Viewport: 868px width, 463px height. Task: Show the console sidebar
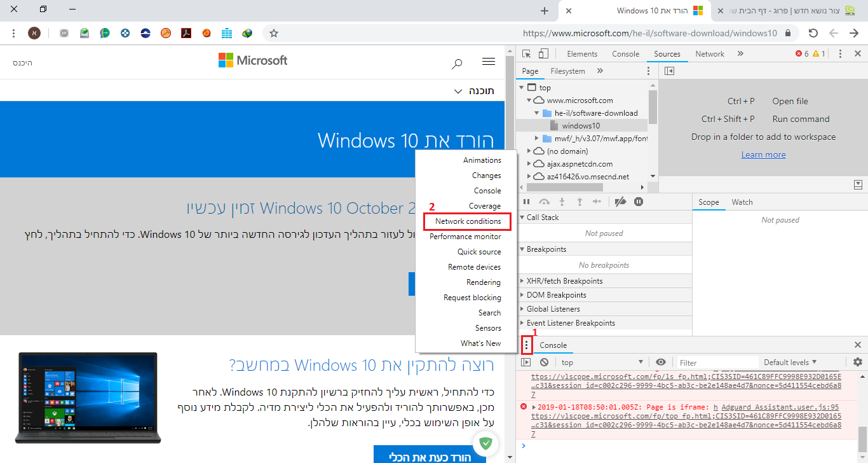[526, 363]
